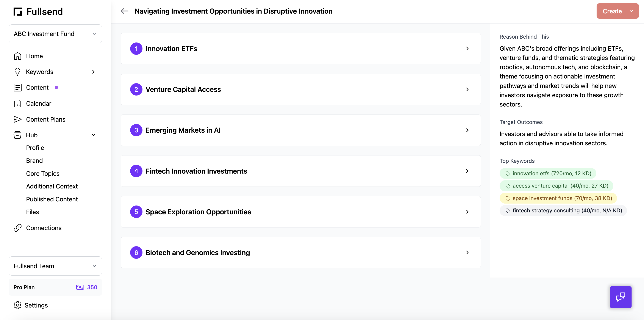Open Brand under Hub
The height and width of the screenshot is (320, 644).
34,161
